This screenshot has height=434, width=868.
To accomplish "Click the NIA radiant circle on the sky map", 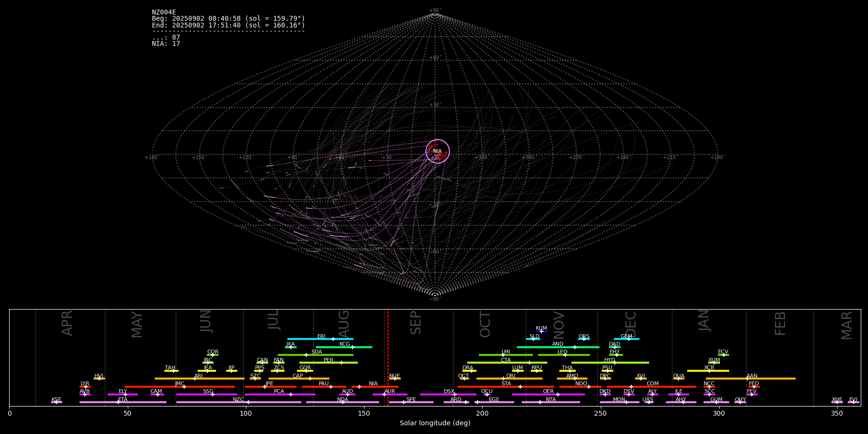I will (x=438, y=151).
